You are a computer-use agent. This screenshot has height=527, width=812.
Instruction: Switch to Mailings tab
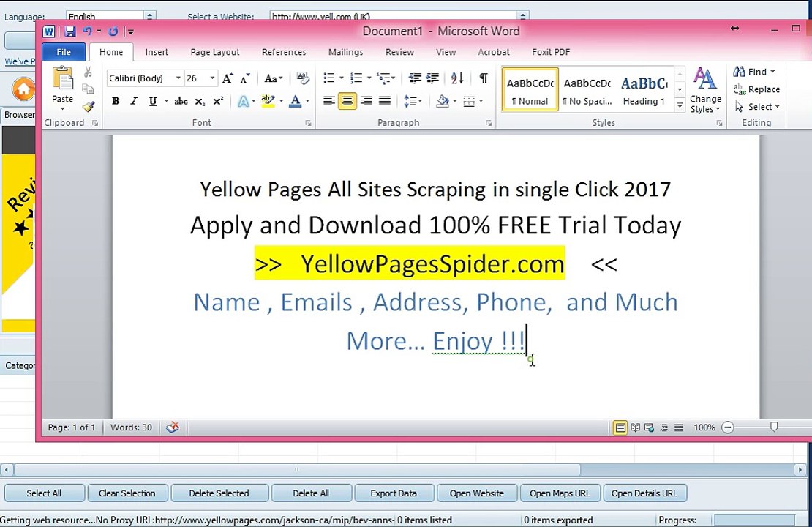345,52
